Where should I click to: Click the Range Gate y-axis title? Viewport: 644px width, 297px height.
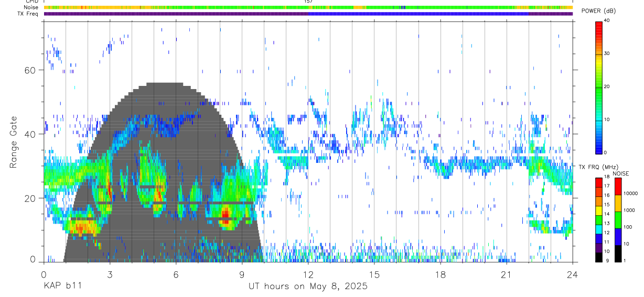tap(13, 143)
